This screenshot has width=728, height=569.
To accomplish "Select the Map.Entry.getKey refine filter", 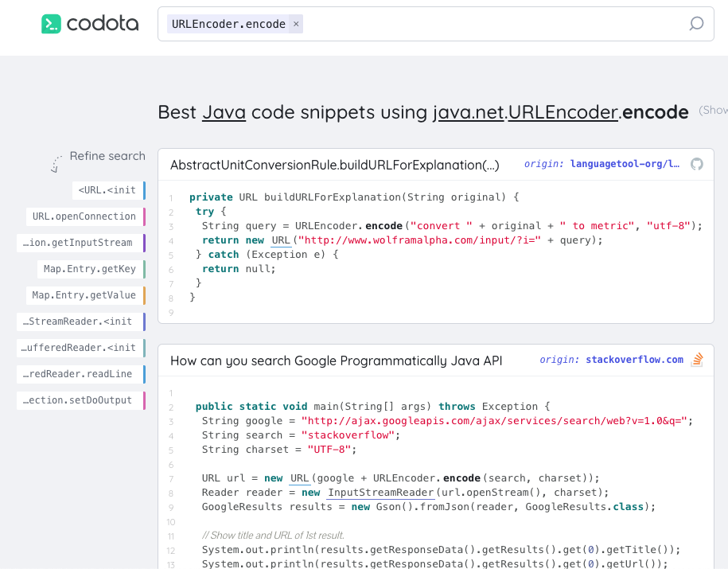I will (x=90, y=269).
